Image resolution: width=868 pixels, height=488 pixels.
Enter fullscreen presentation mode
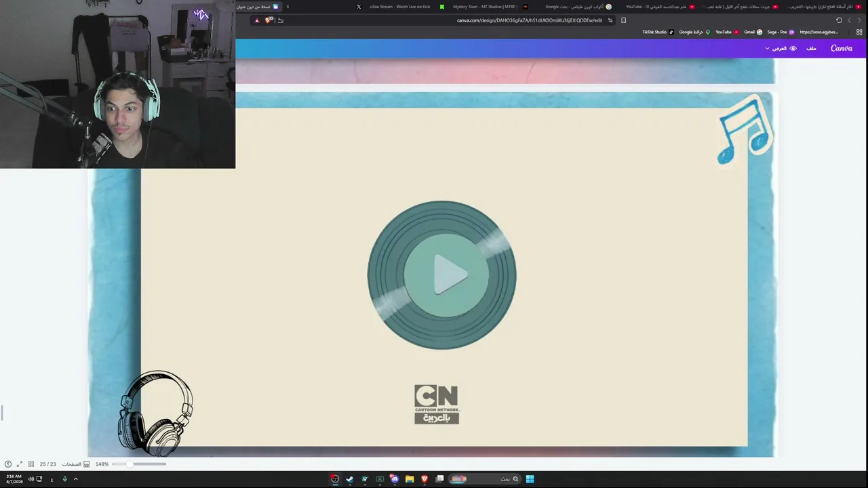pyautogui.click(x=19, y=464)
